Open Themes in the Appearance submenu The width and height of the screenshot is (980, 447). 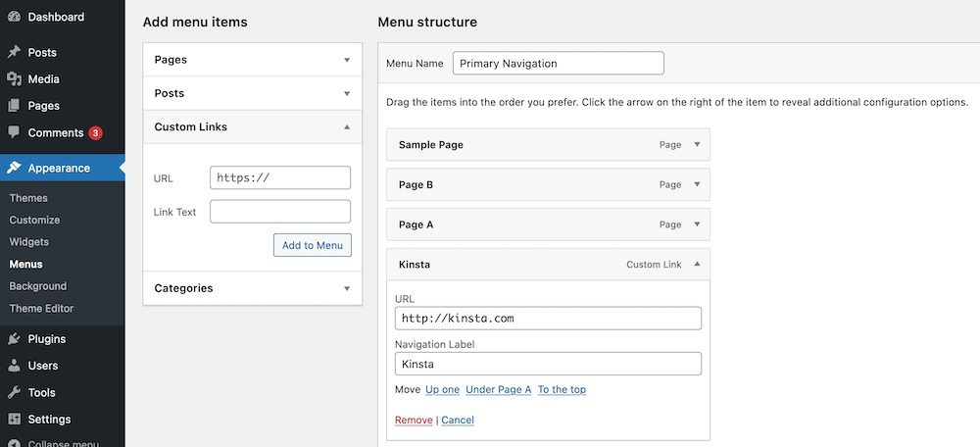[28, 198]
